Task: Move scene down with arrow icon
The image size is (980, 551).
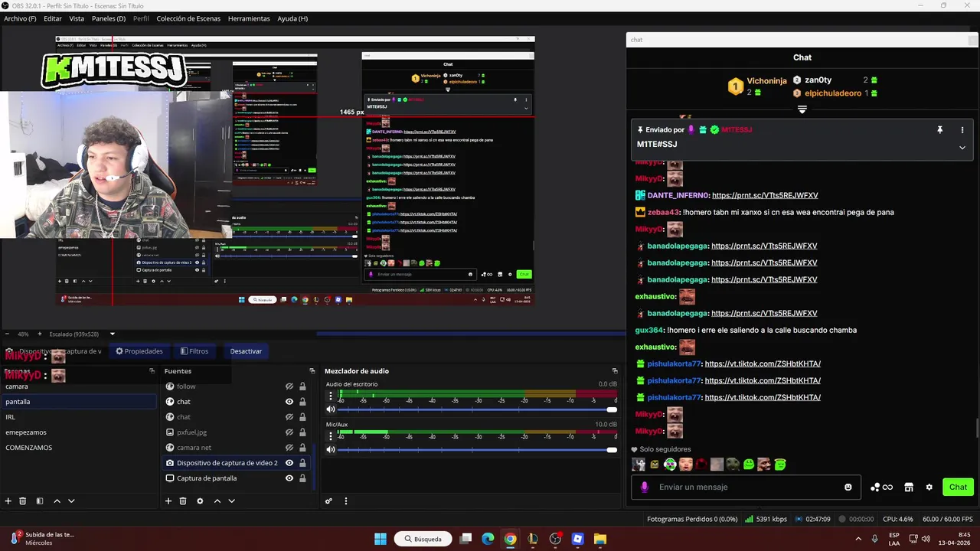Action: (71, 501)
